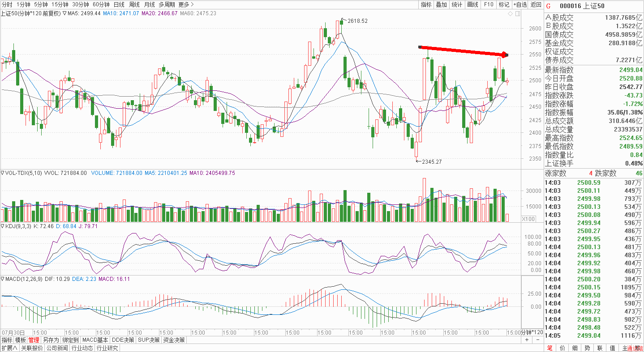The height and width of the screenshot is (352, 644).
Task: Select the 细 detail tab
Action: (x=575, y=348)
